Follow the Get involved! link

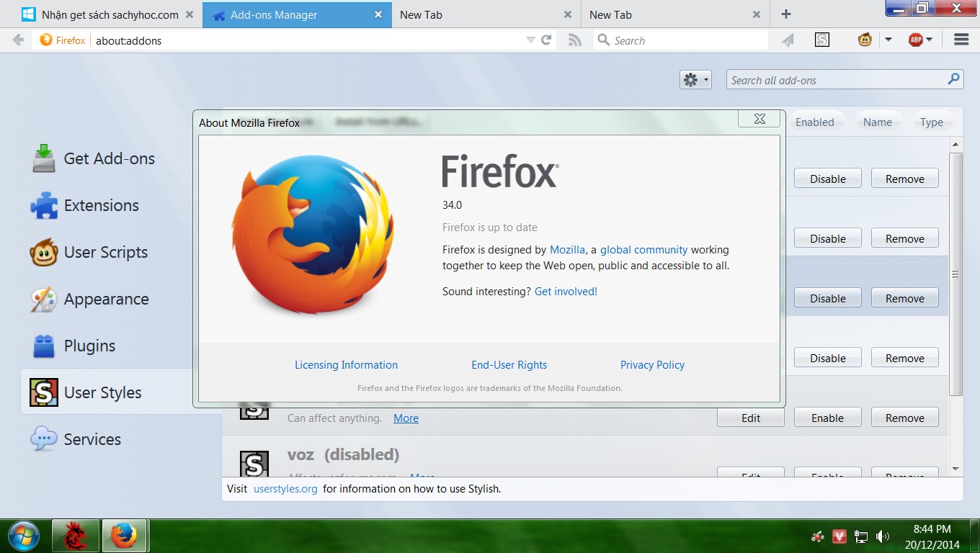click(566, 292)
